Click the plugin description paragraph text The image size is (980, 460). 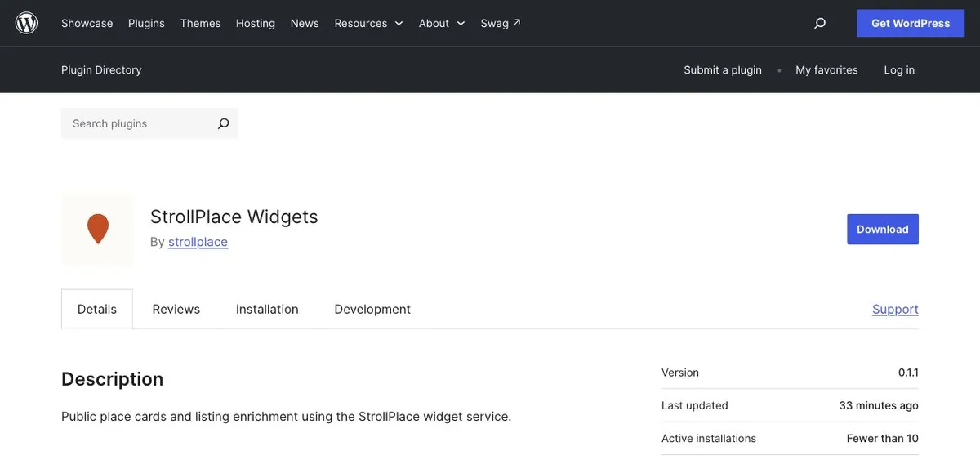286,417
